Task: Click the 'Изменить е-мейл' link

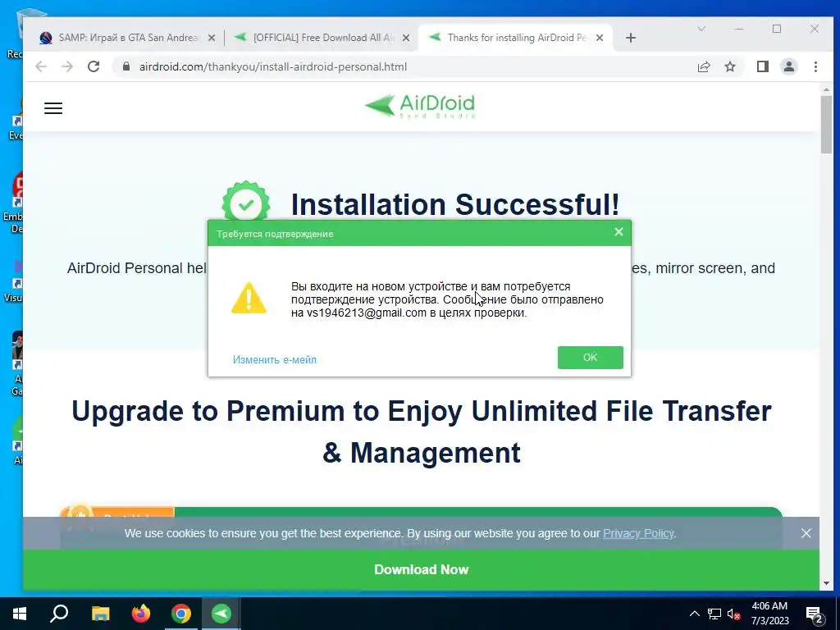Action: [274, 359]
